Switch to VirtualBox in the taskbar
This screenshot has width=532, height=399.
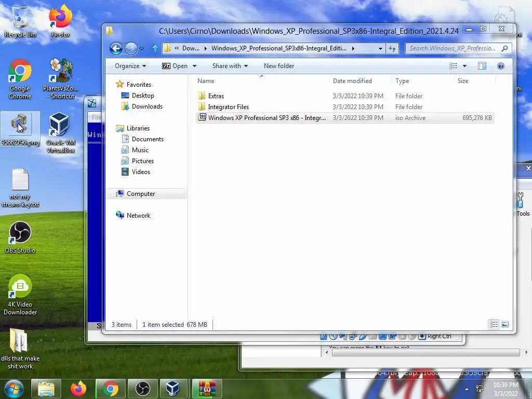(x=172, y=389)
